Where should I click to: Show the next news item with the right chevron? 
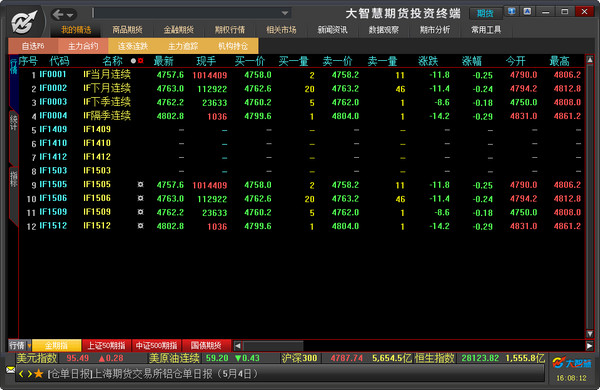click(29, 374)
